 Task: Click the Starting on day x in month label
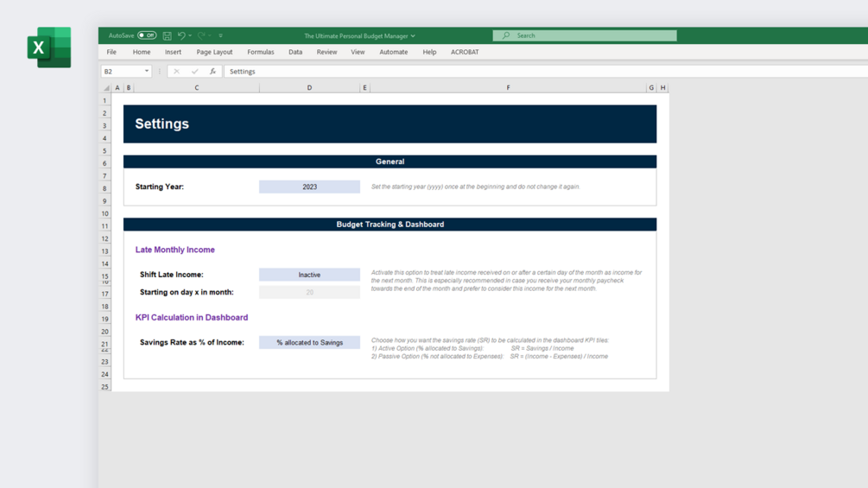point(187,292)
